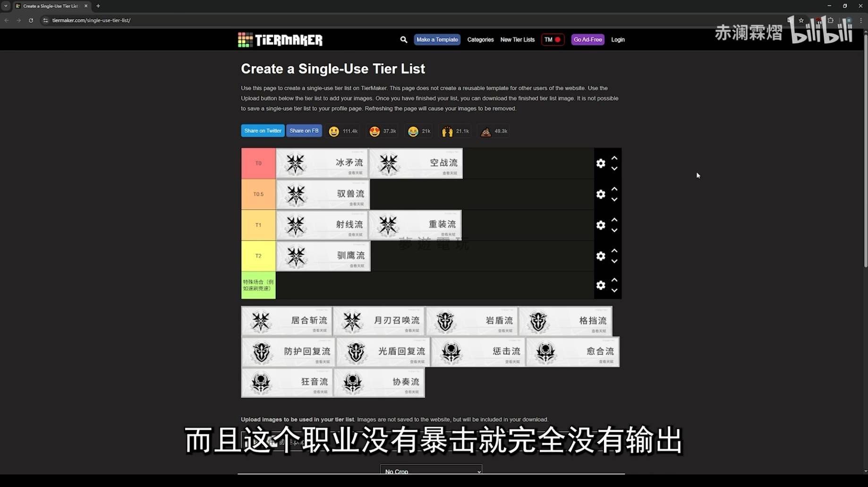Image resolution: width=868 pixels, height=487 pixels.
Task: Move the green special row down
Action: click(614, 291)
